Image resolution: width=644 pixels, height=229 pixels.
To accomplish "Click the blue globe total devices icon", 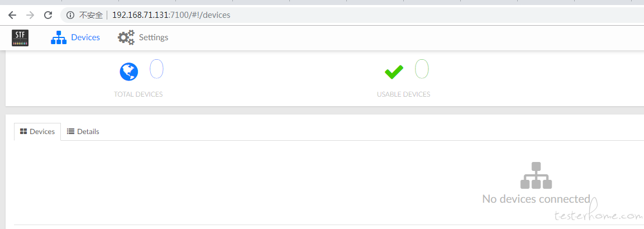I will [x=129, y=72].
